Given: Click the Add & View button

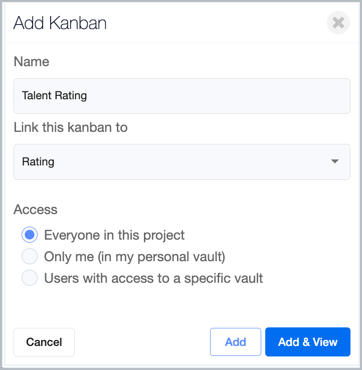Looking at the screenshot, I should [x=308, y=342].
